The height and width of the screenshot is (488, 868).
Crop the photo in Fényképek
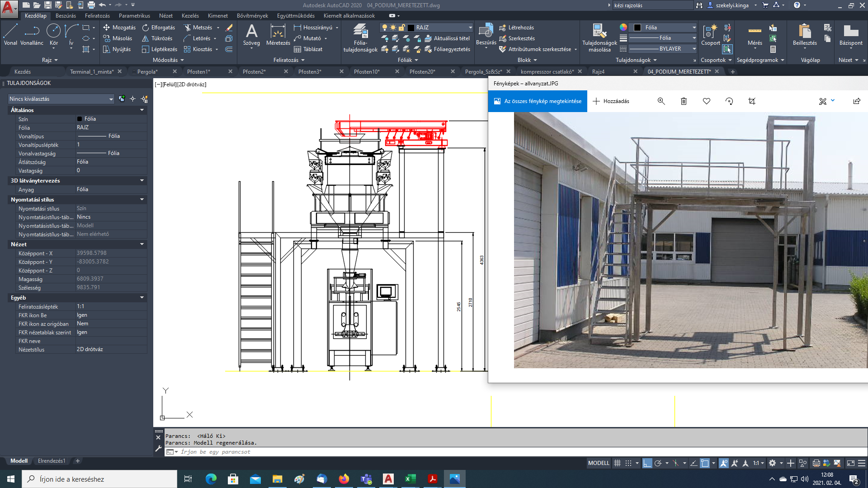pos(752,101)
